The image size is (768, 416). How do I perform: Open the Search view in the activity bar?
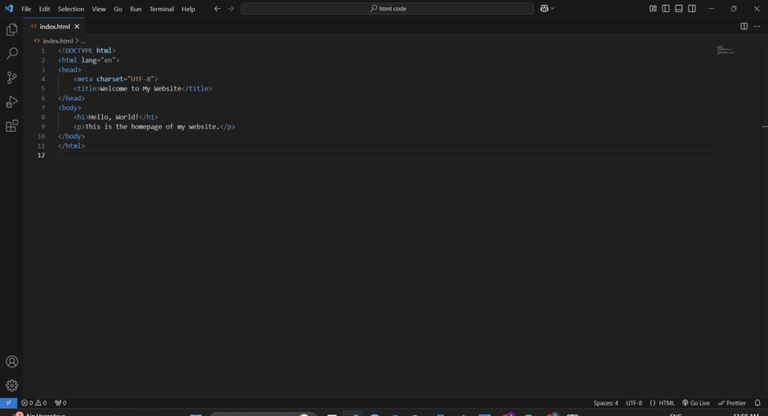pyautogui.click(x=12, y=53)
